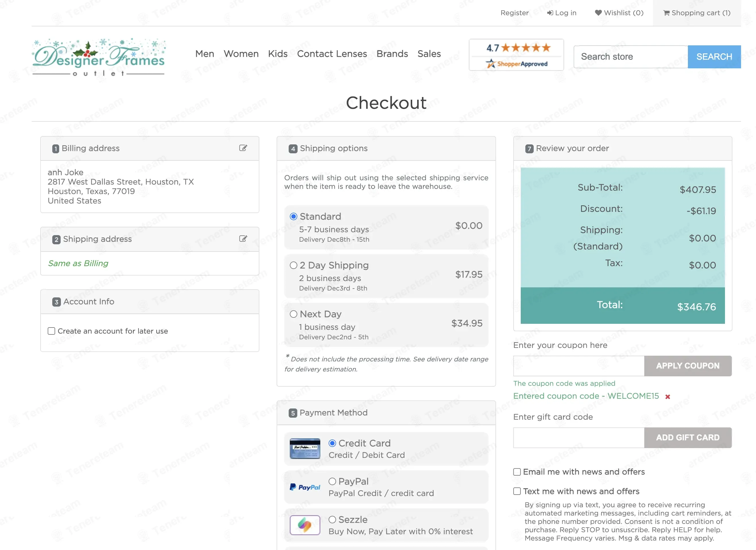Check Create an account for later use
Viewport: 756px width, 550px height.
coord(51,331)
